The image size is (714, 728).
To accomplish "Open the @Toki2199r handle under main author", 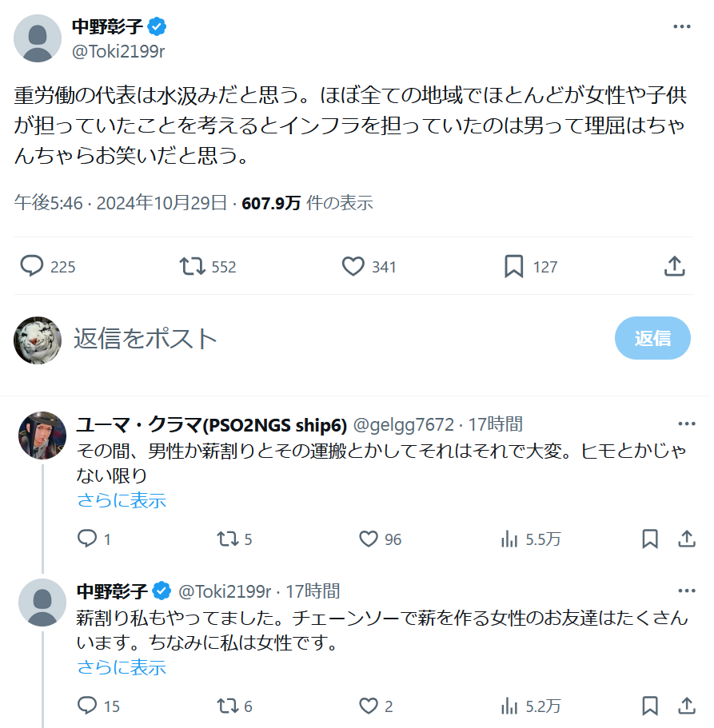I will (118, 50).
